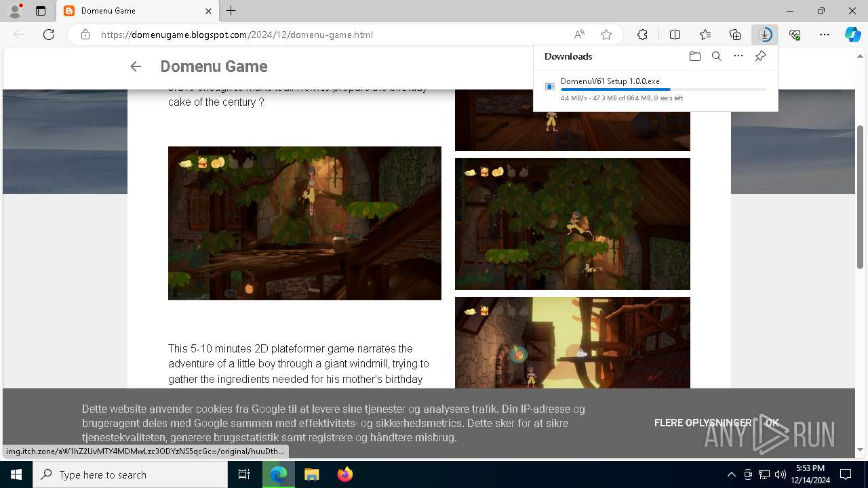868x488 pixels.
Task: Open the middle right game screenshot
Action: (572, 224)
